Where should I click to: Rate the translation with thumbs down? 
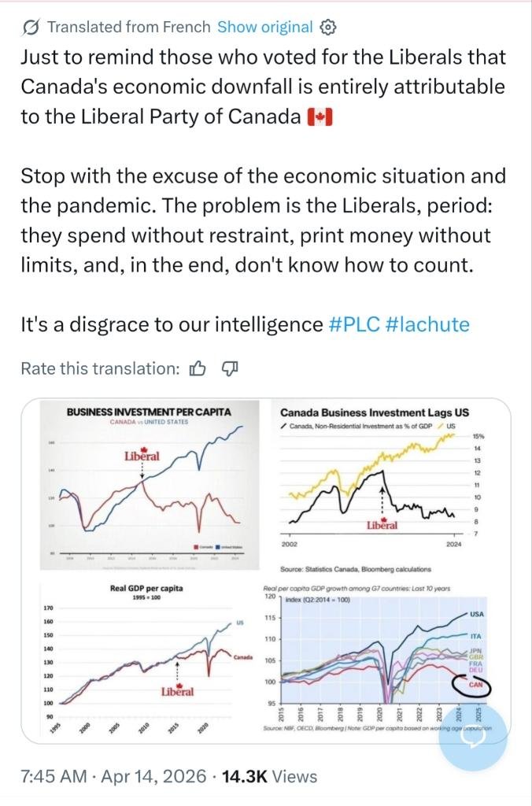point(230,368)
